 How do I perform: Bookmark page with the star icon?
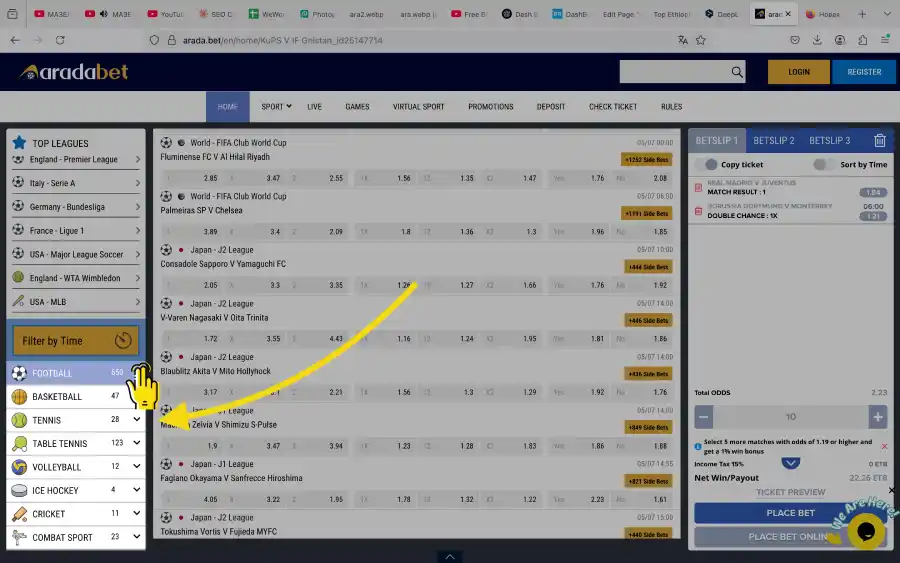pos(701,40)
